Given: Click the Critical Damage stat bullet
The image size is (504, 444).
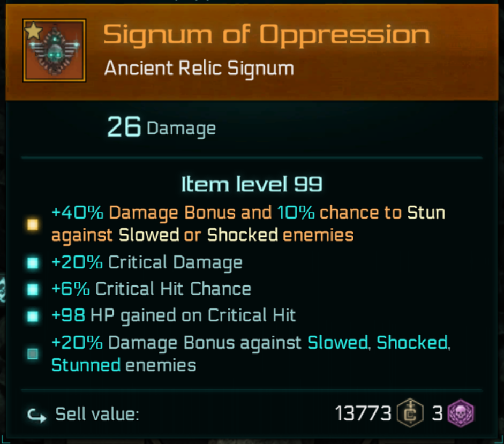Looking at the screenshot, I should pos(33,263).
